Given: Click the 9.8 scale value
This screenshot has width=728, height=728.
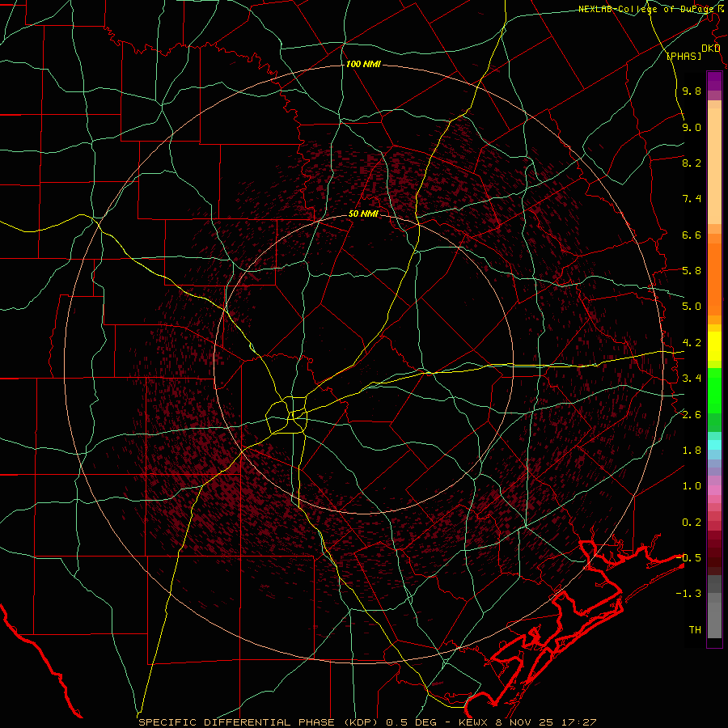Looking at the screenshot, I should [692, 91].
